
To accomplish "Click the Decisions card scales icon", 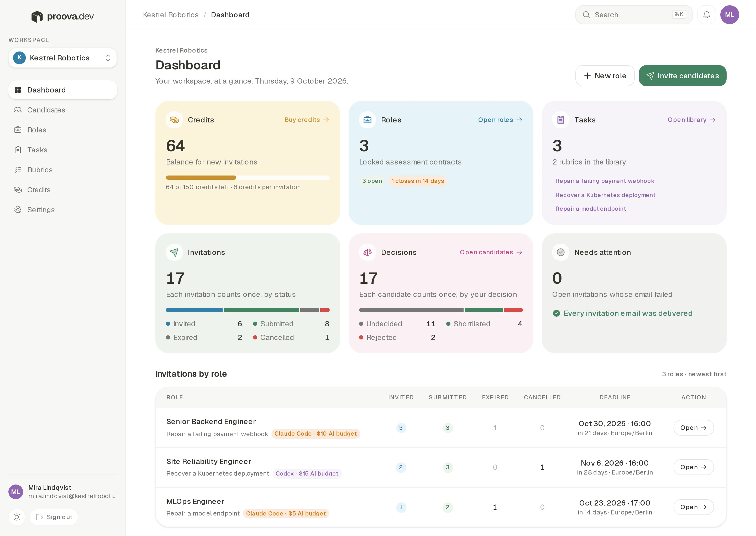I will click(367, 252).
